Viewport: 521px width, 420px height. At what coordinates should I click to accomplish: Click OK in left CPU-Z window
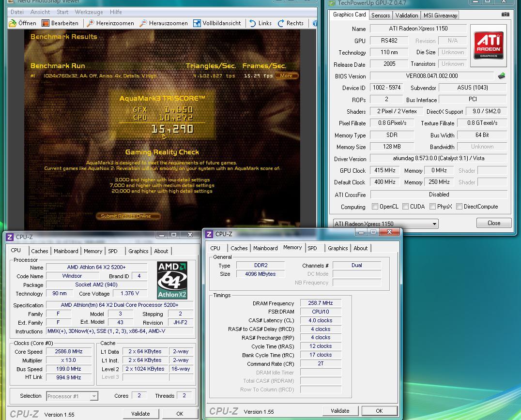180,414
